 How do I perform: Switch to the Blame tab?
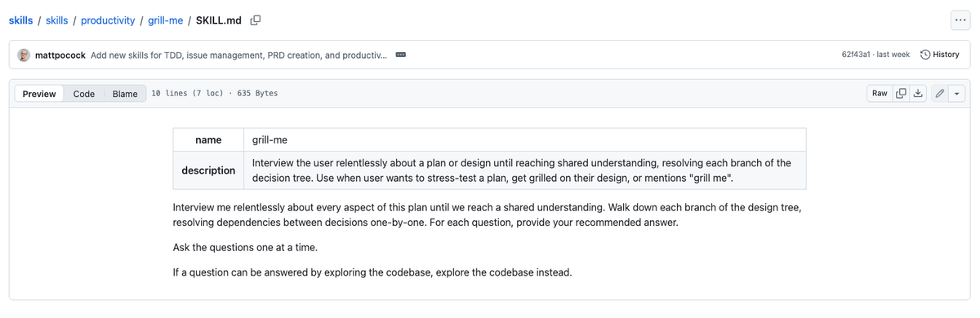tap(125, 94)
